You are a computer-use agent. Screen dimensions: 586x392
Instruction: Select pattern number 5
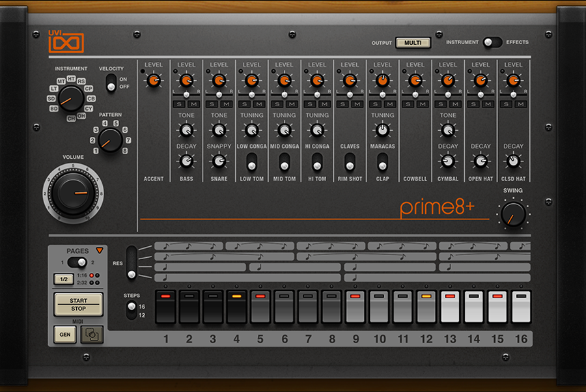point(116,123)
